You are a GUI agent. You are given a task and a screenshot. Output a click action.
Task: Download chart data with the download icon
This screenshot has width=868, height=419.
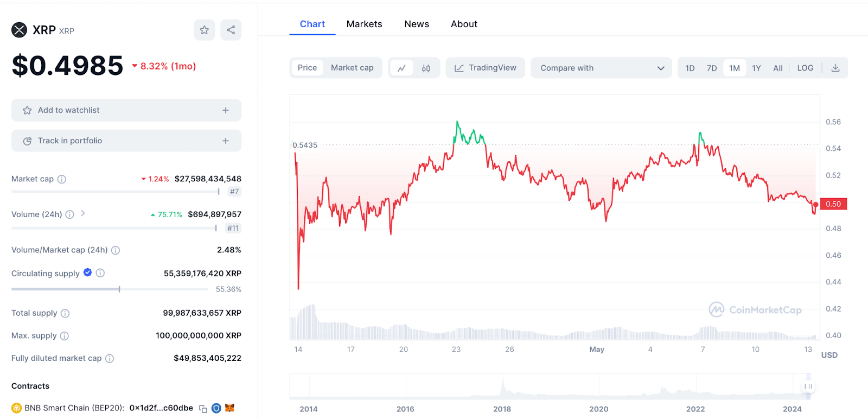click(835, 68)
